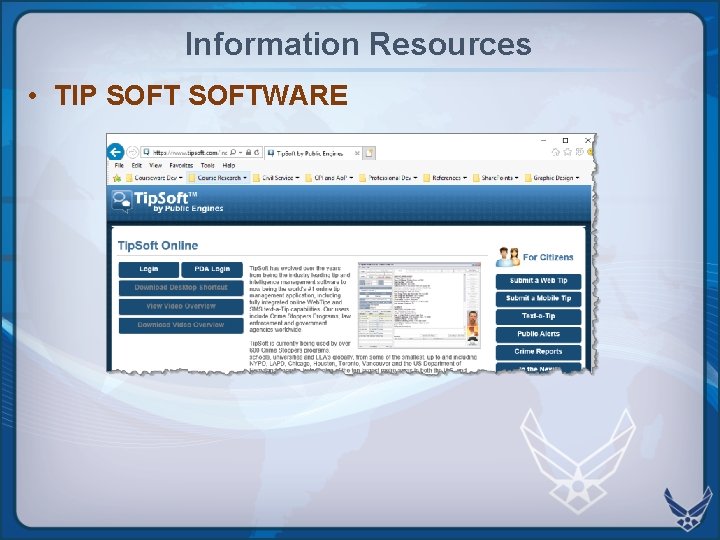This screenshot has width=720, height=540.
Task: Click View Video Overview button
Action: tap(181, 306)
